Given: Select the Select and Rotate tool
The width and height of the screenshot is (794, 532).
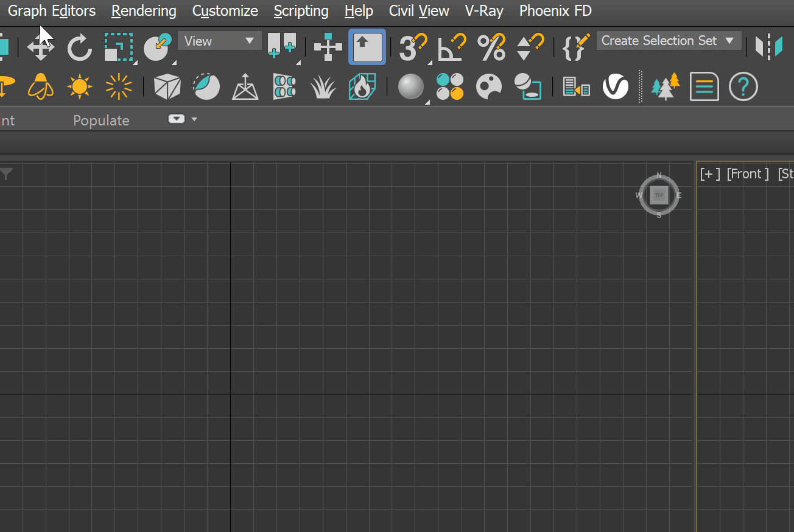Looking at the screenshot, I should pyautogui.click(x=79, y=47).
